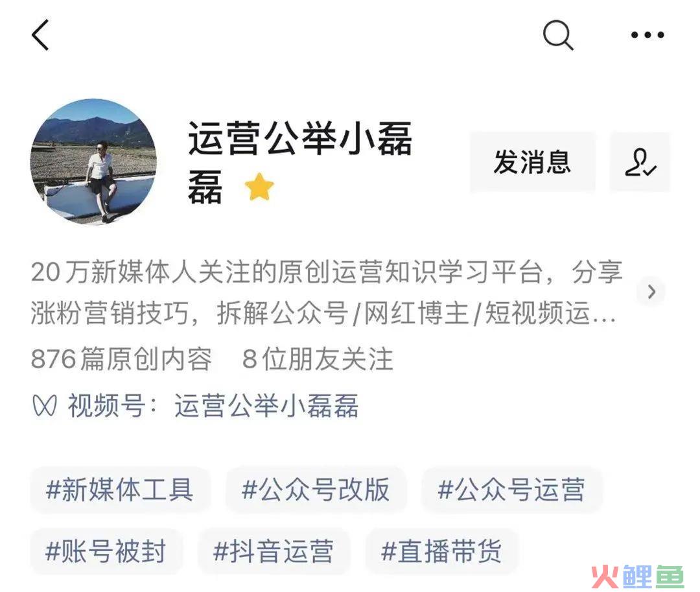View 8位朋友关注 friends list
The image size is (700, 592).
[318, 359]
